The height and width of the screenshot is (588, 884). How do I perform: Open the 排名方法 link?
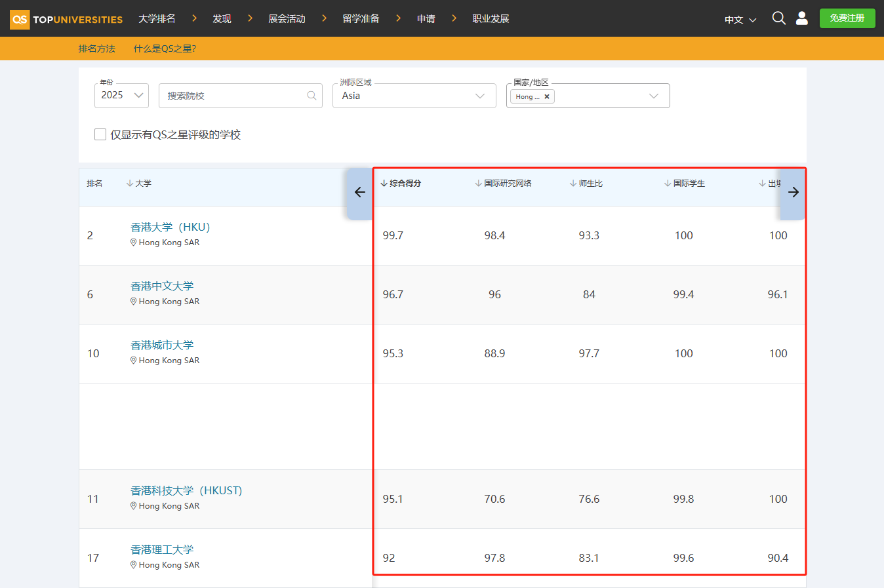coord(97,49)
